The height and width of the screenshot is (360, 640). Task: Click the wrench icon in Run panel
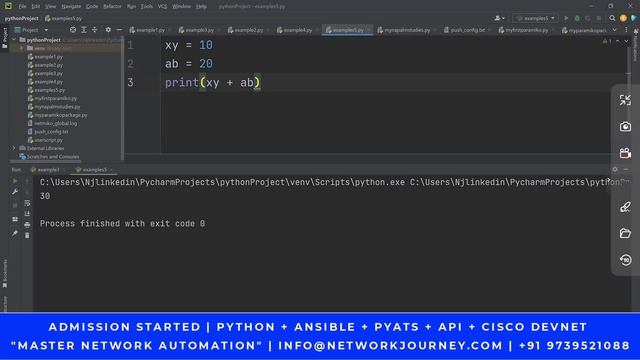click(x=15, y=191)
